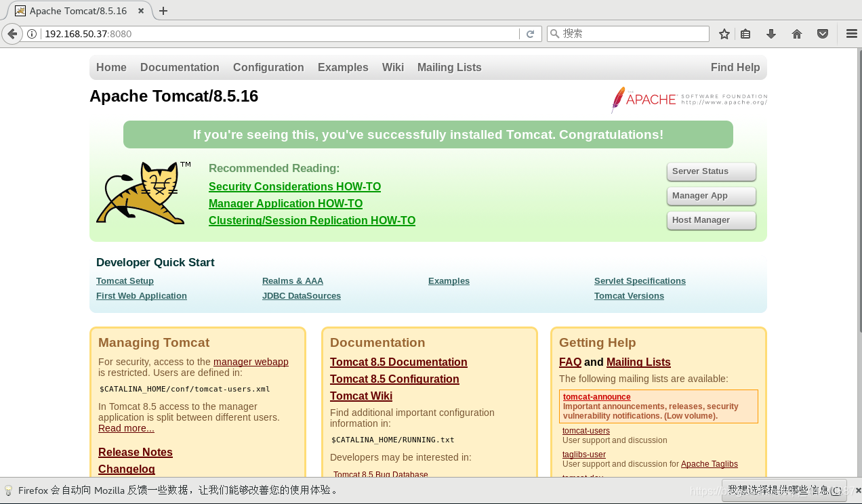Click the Apache Tomcat/8.5.16 page heading
The width and height of the screenshot is (862, 504).
pyautogui.click(x=174, y=96)
